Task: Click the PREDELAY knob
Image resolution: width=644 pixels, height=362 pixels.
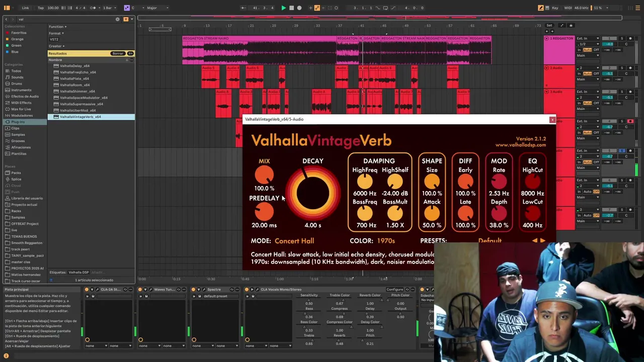Action: [x=264, y=212]
